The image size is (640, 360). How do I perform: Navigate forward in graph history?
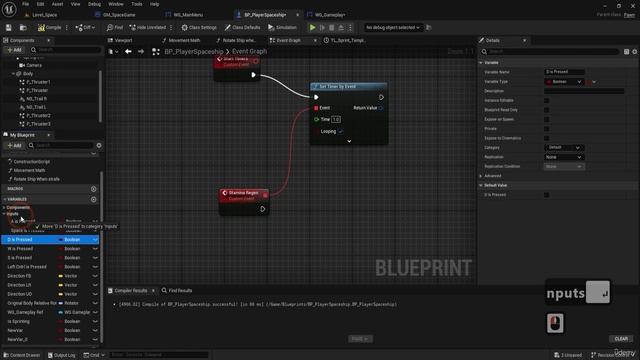141,51
